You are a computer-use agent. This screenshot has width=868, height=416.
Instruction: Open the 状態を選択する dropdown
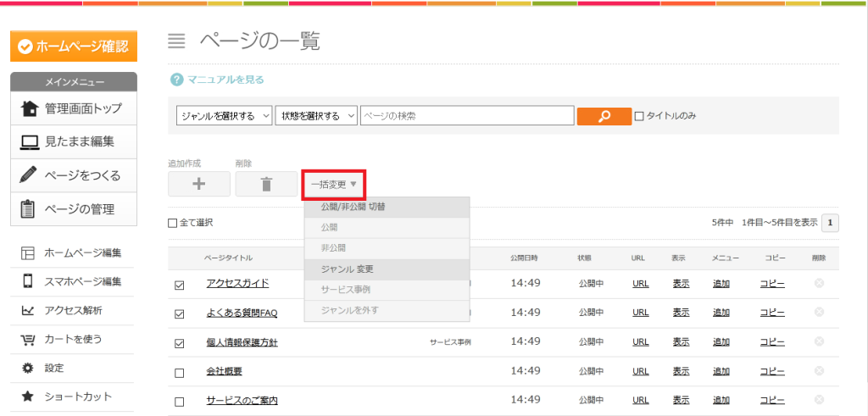coord(316,116)
